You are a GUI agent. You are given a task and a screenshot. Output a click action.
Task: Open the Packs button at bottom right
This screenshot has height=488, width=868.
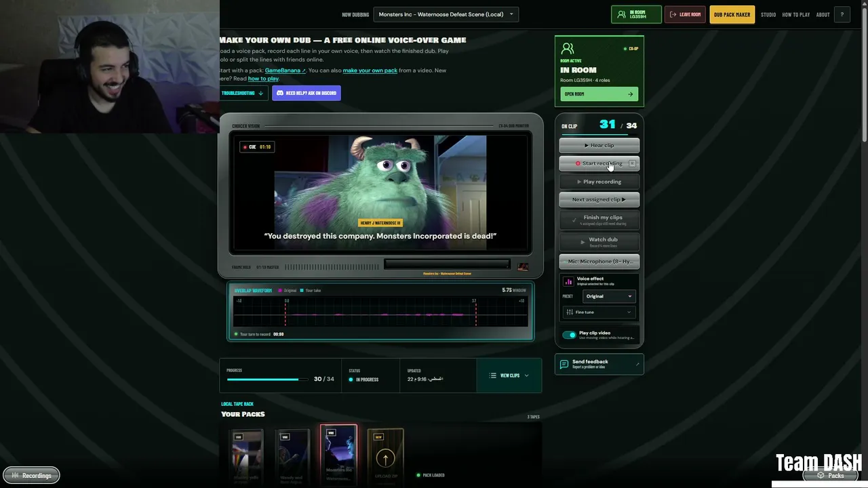pos(831,476)
